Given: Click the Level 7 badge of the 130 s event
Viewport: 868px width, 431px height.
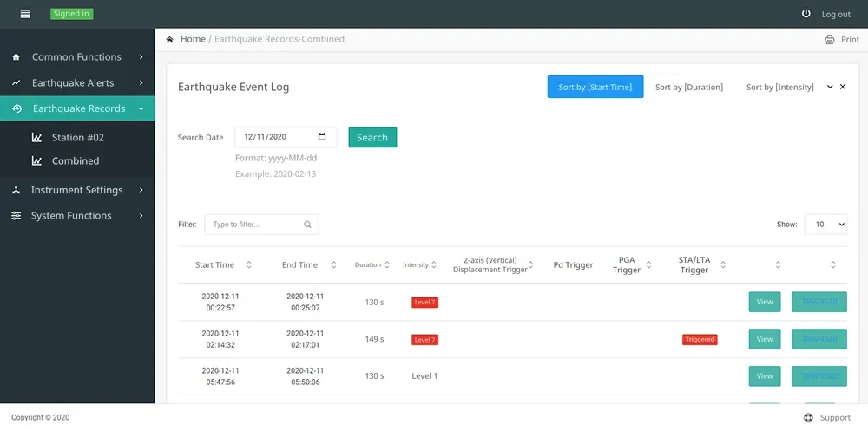Looking at the screenshot, I should click(x=424, y=303).
